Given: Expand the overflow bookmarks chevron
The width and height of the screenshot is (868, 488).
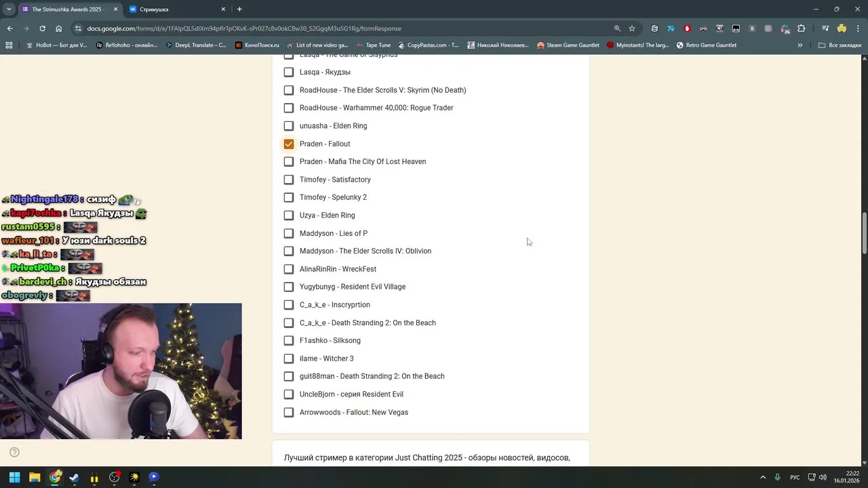Looking at the screenshot, I should (800, 45).
